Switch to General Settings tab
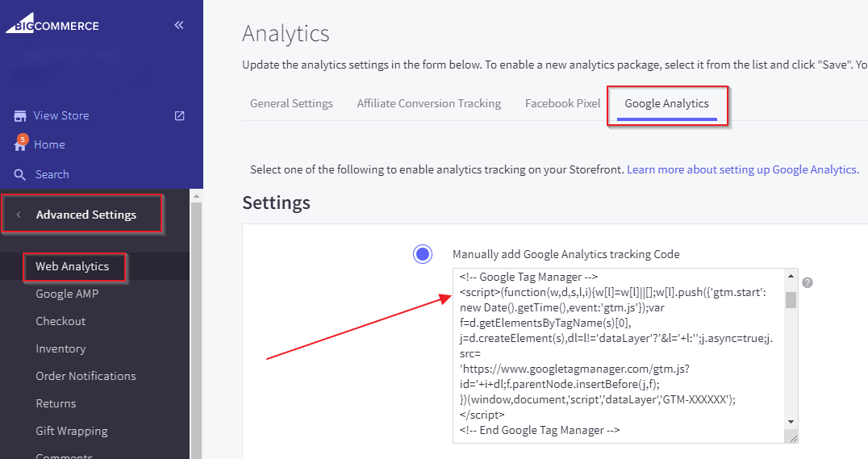Image resolution: width=868 pixels, height=459 pixels. (291, 103)
